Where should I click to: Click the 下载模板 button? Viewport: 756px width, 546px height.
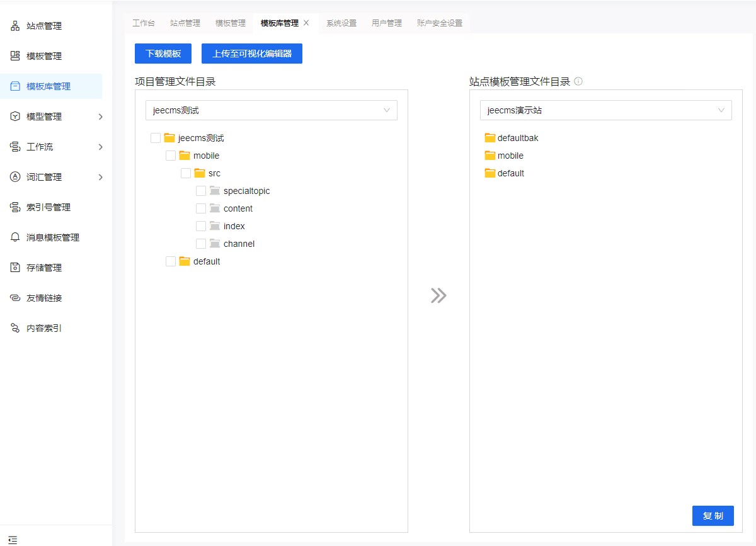click(x=163, y=54)
